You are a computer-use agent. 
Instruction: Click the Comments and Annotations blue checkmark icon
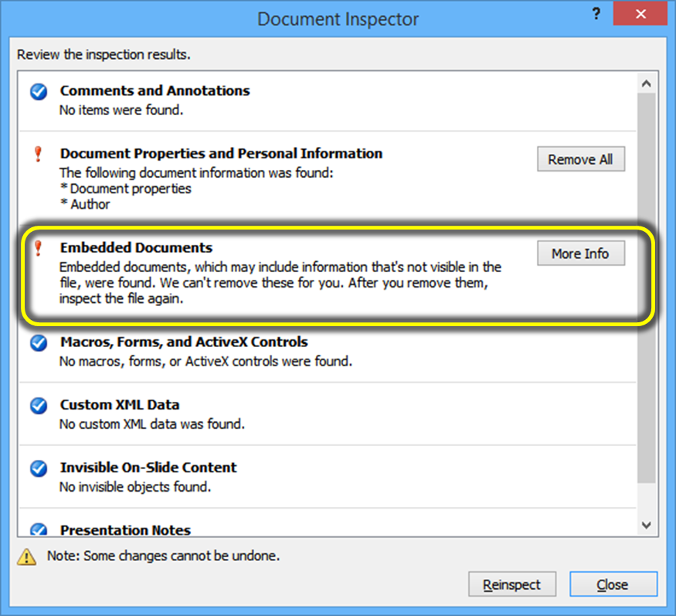pyautogui.click(x=39, y=92)
